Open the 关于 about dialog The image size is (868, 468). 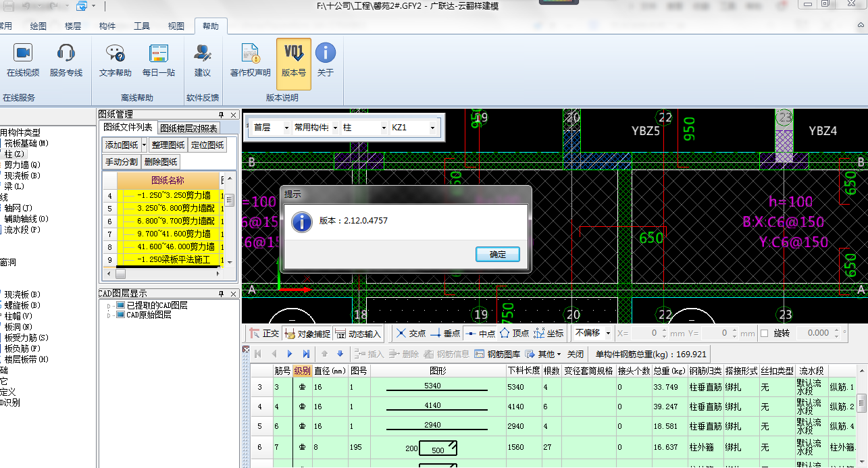pyautogui.click(x=326, y=61)
